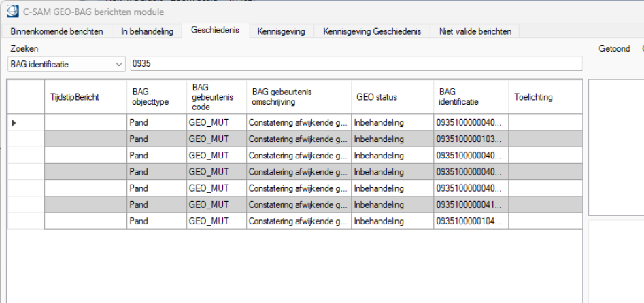Click Pand in the 0935100000104... row

point(157,221)
